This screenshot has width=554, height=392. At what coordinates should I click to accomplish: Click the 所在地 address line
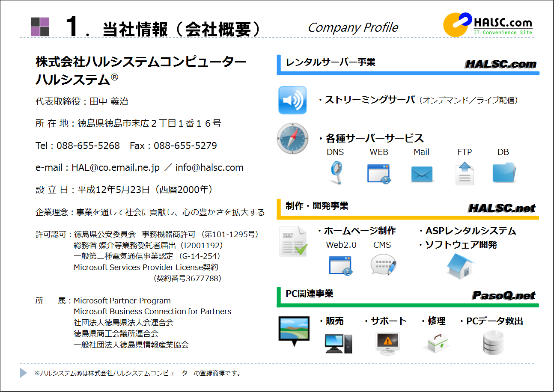[128, 124]
